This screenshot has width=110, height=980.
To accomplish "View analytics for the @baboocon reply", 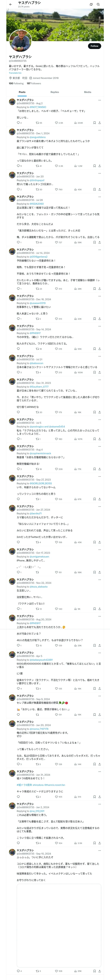I will [76, 372].
